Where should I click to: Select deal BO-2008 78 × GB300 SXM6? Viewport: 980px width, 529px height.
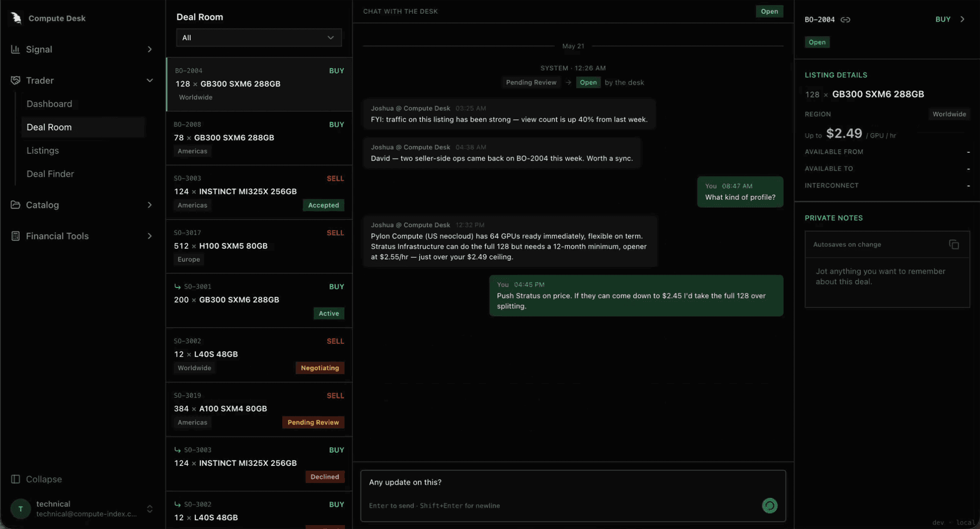[x=259, y=138]
